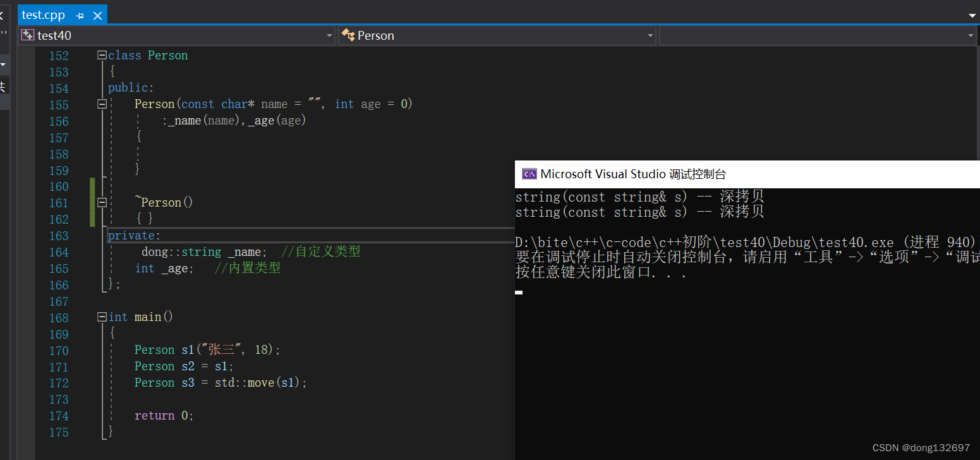This screenshot has height=460, width=980.
Task: Close the test.cpp tab
Action: [96, 16]
